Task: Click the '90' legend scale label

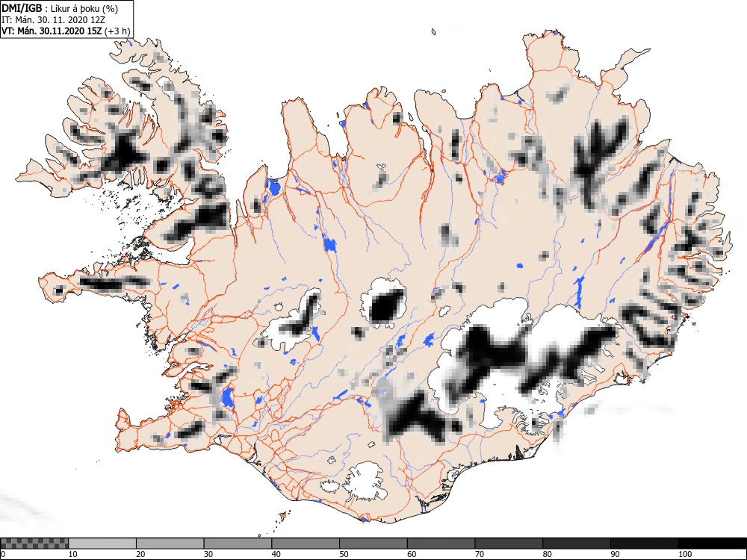Action: (x=615, y=554)
